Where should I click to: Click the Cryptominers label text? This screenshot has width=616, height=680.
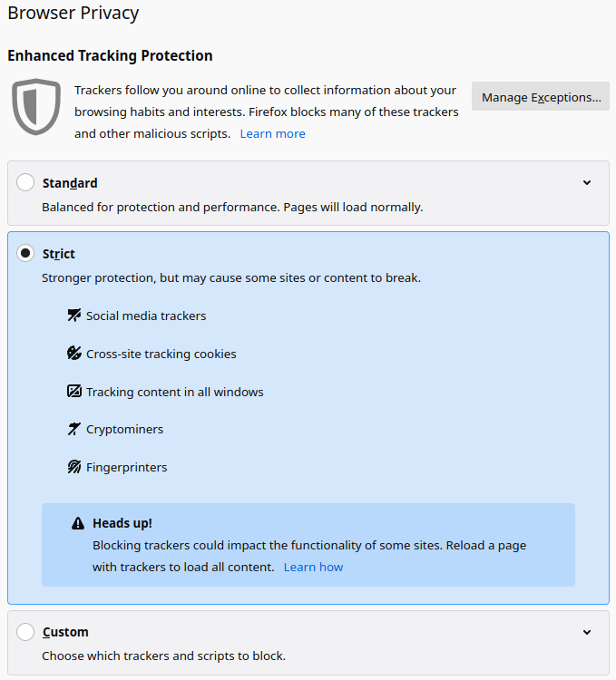124,429
